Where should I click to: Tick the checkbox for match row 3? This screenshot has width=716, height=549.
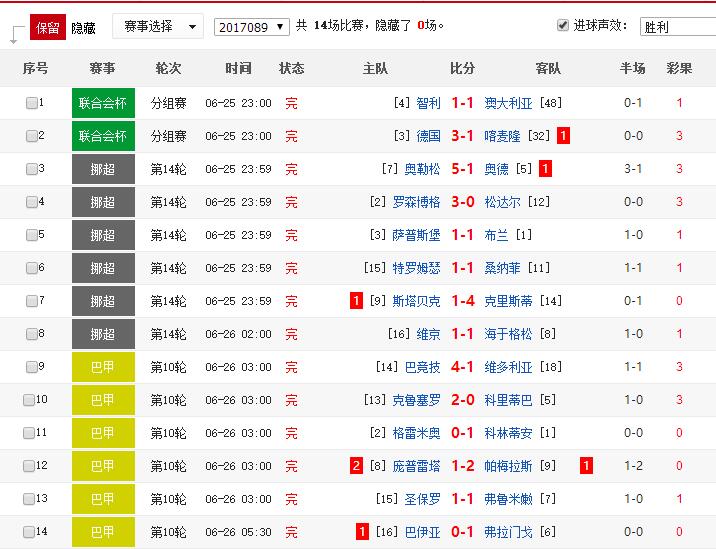pyautogui.click(x=31, y=169)
